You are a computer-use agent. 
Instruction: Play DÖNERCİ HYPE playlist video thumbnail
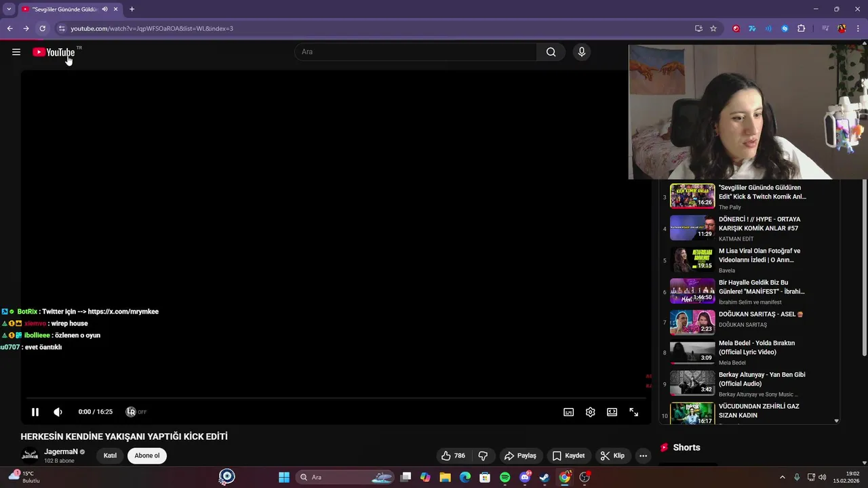point(692,228)
